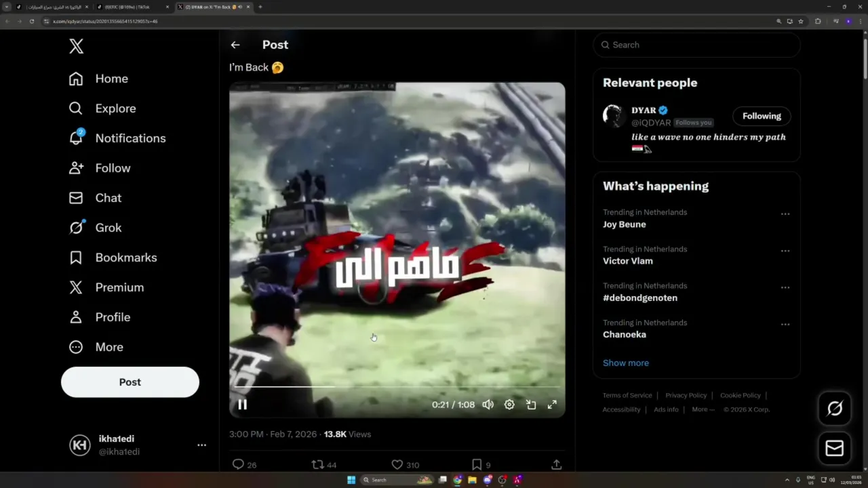Open Bookmarks in the sidebar
The height and width of the screenshot is (488, 868).
tap(113, 258)
